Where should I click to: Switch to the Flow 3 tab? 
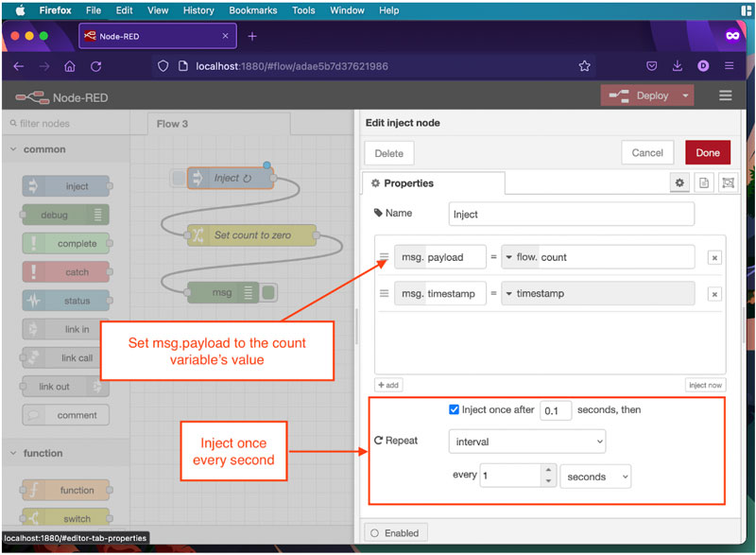point(173,124)
